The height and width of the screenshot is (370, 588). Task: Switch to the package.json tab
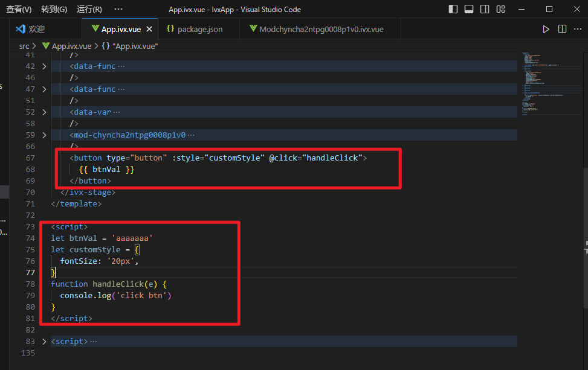pos(199,29)
